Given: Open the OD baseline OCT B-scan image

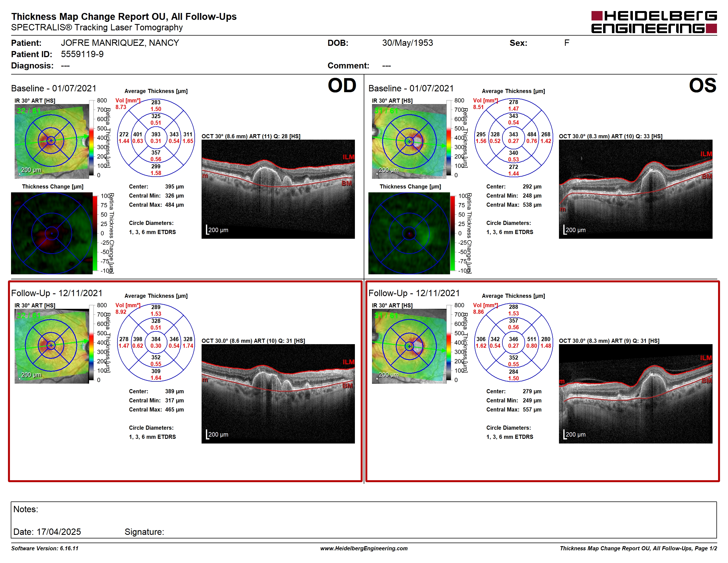Looking at the screenshot, I should pos(278,189).
